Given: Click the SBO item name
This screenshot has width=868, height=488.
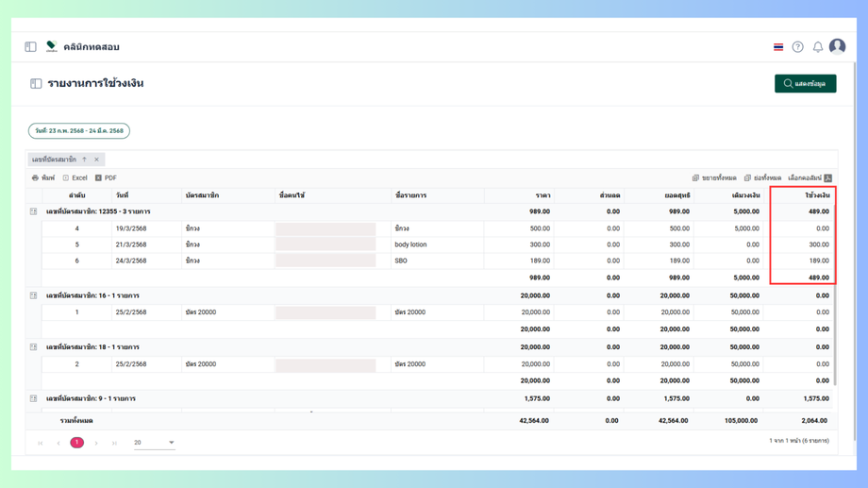Looking at the screenshot, I should pos(401,261).
